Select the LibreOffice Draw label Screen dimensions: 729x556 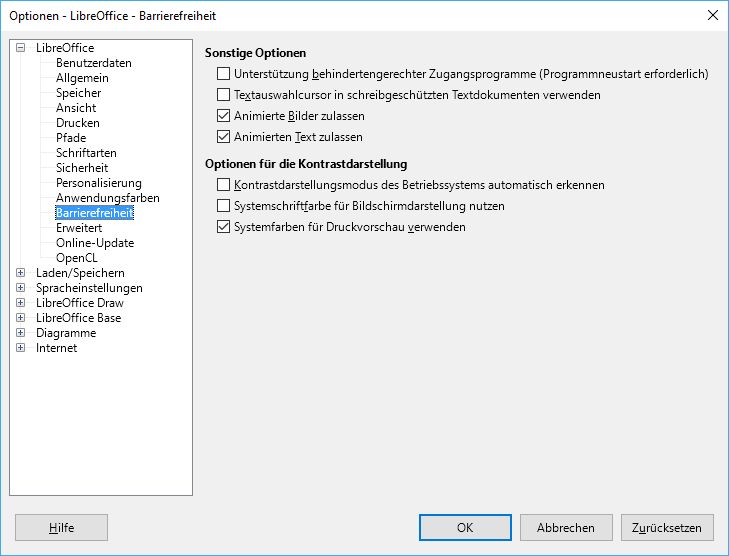click(x=80, y=303)
